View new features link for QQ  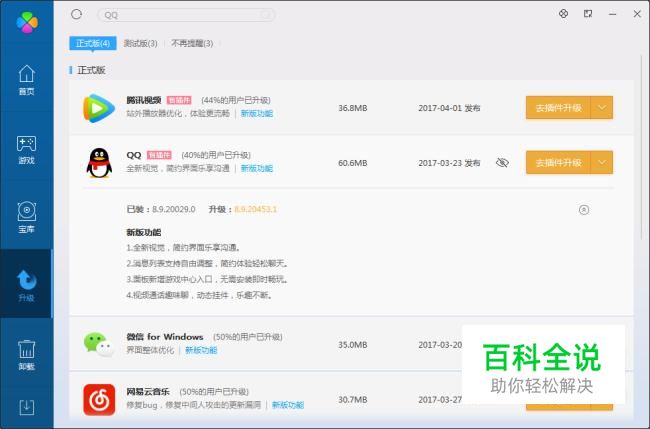257,168
